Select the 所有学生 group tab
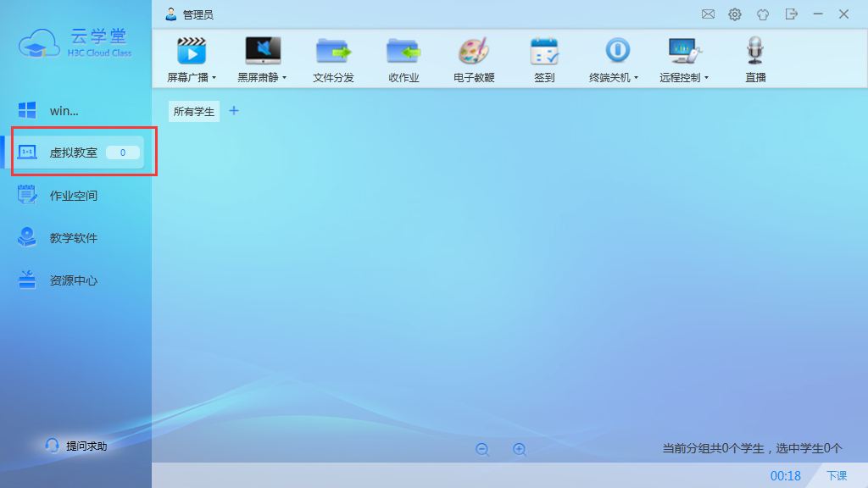 194,111
